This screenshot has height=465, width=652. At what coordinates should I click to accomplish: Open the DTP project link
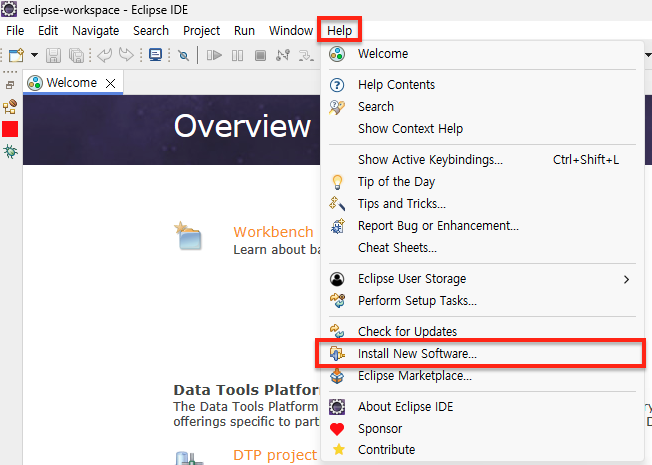(x=275, y=455)
